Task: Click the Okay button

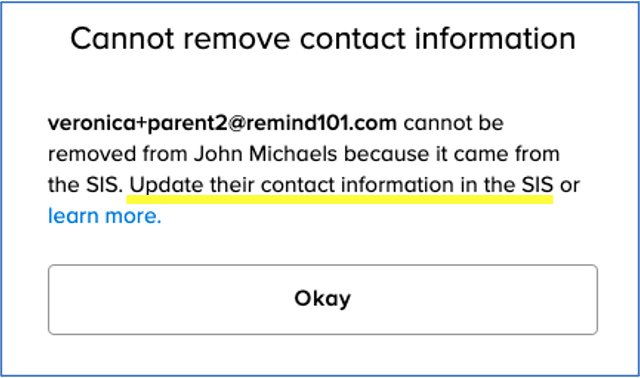Action: pyautogui.click(x=323, y=300)
